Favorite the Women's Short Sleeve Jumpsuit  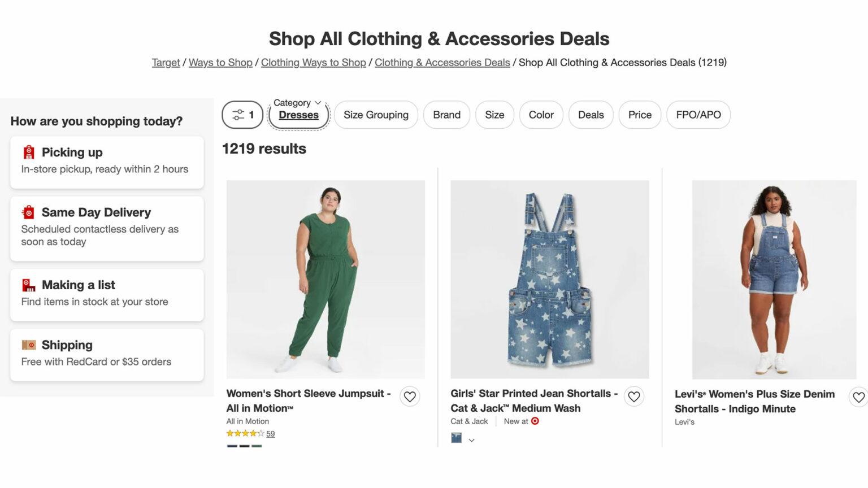pyautogui.click(x=410, y=396)
